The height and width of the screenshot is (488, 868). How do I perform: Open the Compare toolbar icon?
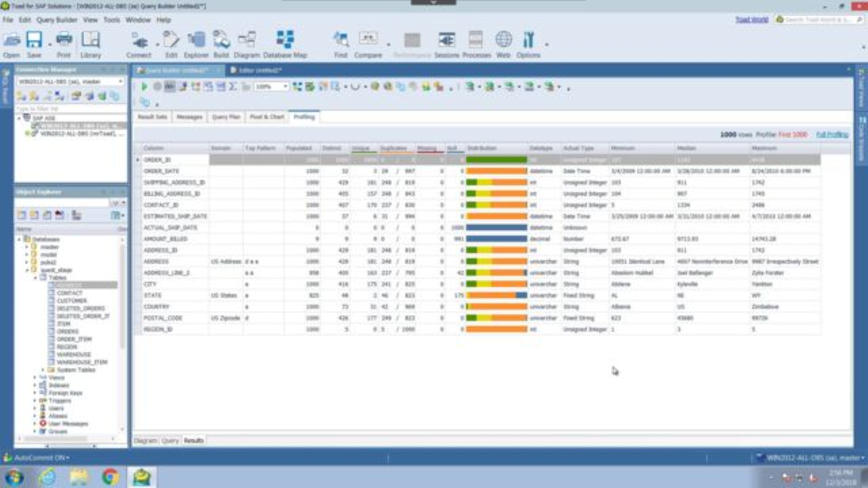point(368,40)
